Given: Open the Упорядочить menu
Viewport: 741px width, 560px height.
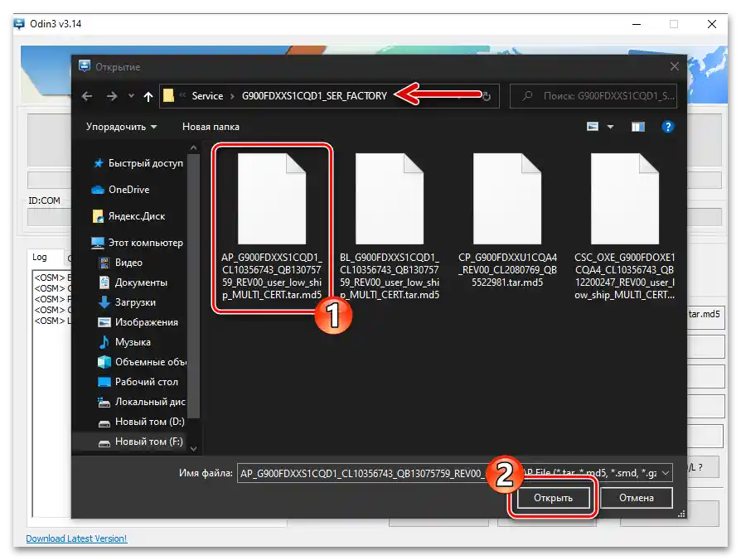Looking at the screenshot, I should [122, 127].
